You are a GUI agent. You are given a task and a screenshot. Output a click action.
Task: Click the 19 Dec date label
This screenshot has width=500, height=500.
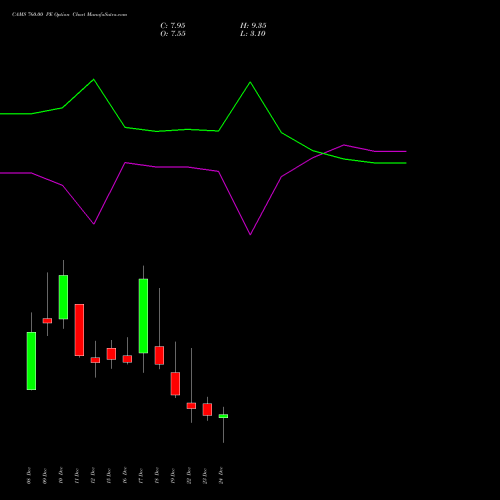coord(173,475)
